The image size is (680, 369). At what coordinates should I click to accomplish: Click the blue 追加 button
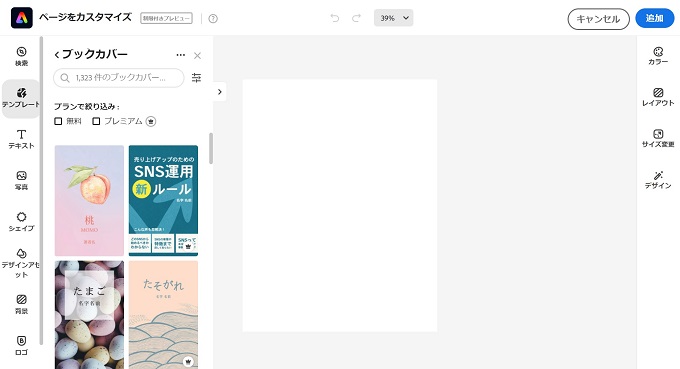(654, 18)
